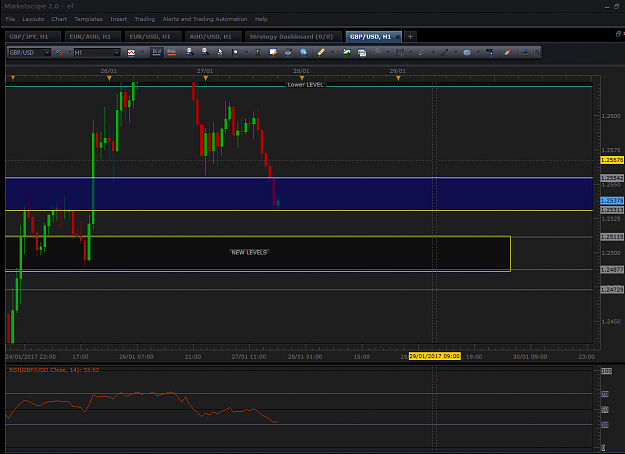Select the Lower LEVEL line label
625x454 pixels.
(x=305, y=85)
